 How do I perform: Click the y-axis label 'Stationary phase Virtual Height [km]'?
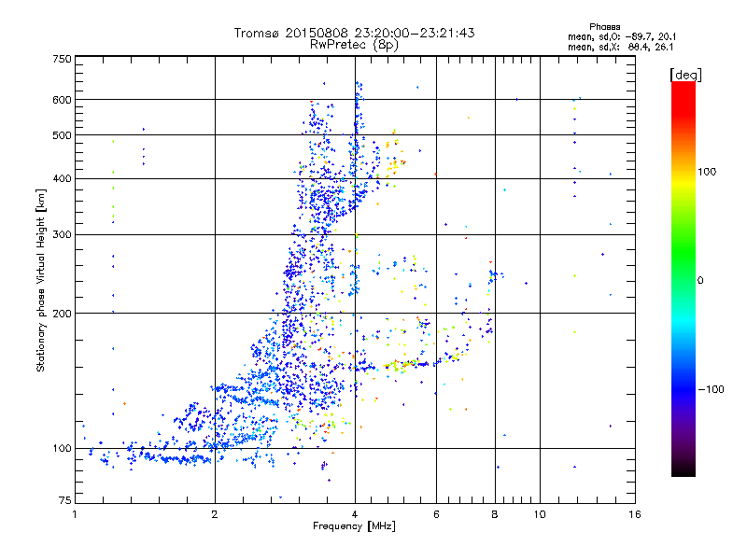tap(40, 280)
